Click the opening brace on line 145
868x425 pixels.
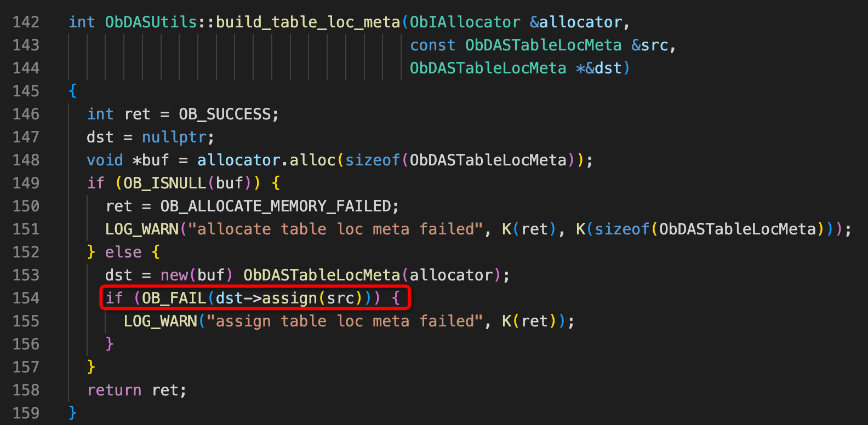(x=73, y=91)
